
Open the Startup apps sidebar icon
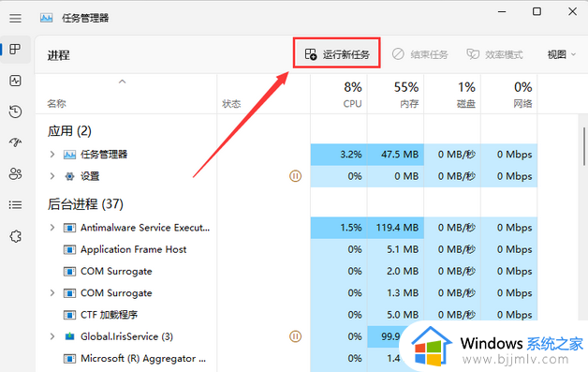(x=15, y=142)
